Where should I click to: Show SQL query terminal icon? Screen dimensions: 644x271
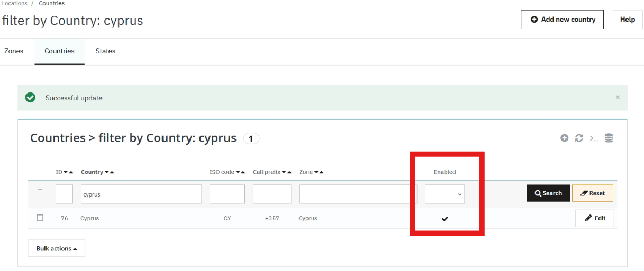pos(594,138)
